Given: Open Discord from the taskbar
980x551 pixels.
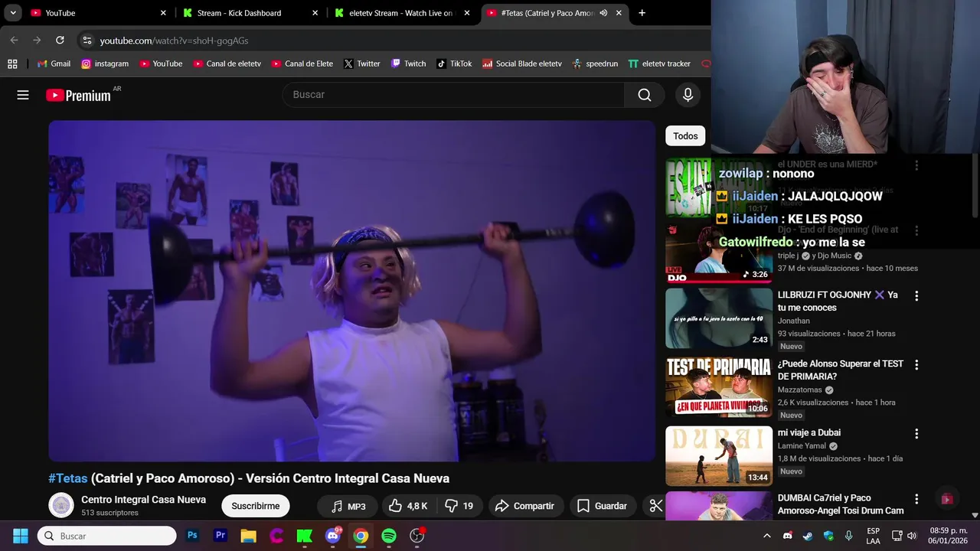Looking at the screenshot, I should click(x=333, y=536).
